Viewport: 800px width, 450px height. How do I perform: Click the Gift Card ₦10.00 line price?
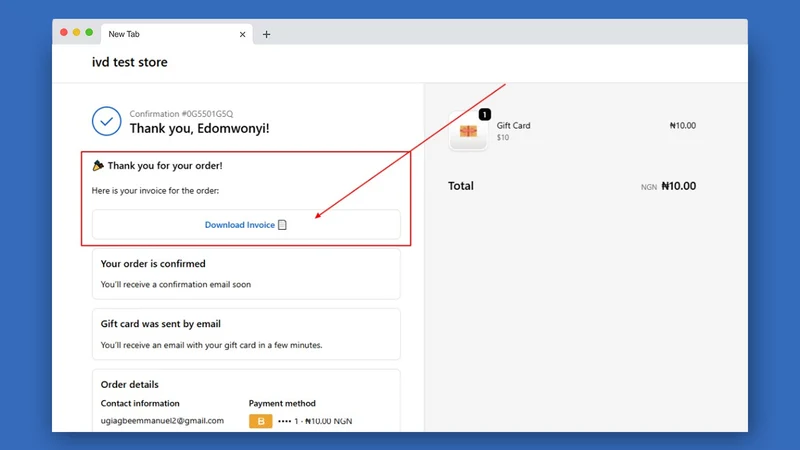coord(683,126)
